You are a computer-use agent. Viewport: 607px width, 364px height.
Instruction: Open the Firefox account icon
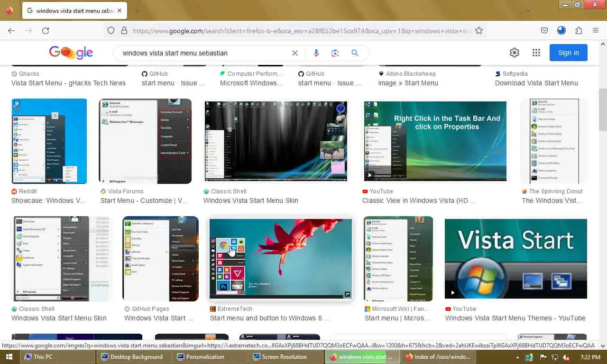point(561,31)
